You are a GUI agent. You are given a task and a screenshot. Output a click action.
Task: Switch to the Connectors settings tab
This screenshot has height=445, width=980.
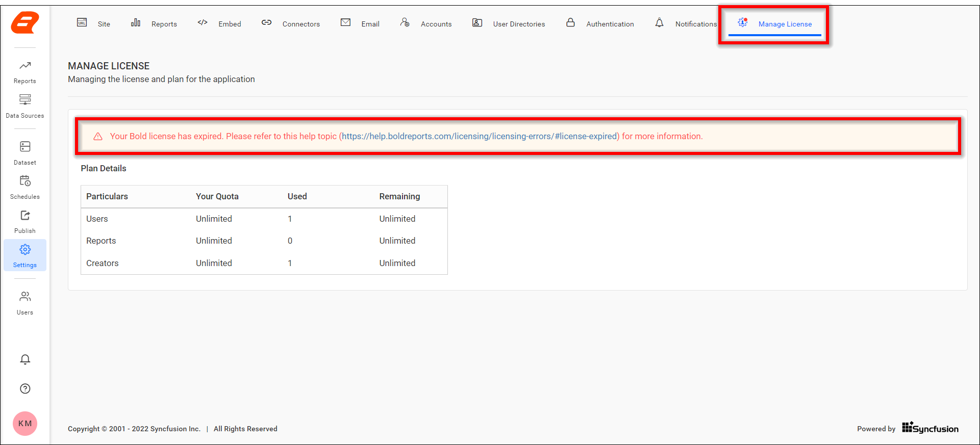[301, 24]
